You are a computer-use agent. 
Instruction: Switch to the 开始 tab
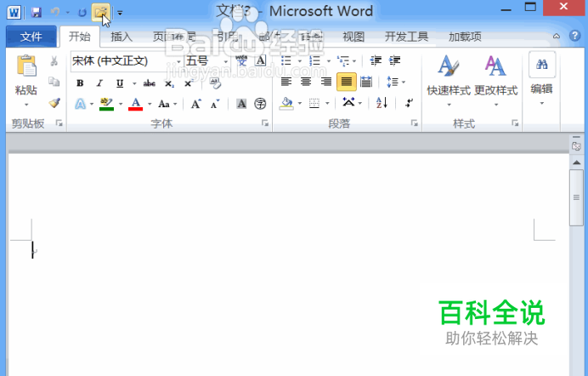(80, 37)
